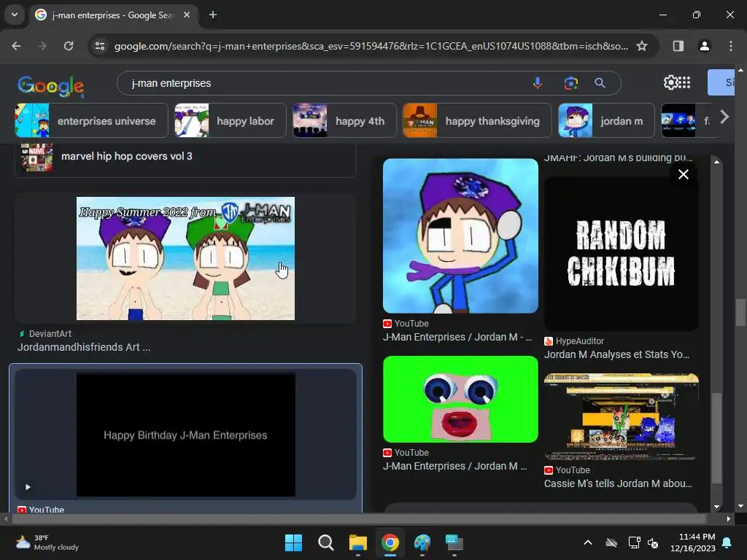
Task: Open the Google apps grid
Action: [x=684, y=82]
